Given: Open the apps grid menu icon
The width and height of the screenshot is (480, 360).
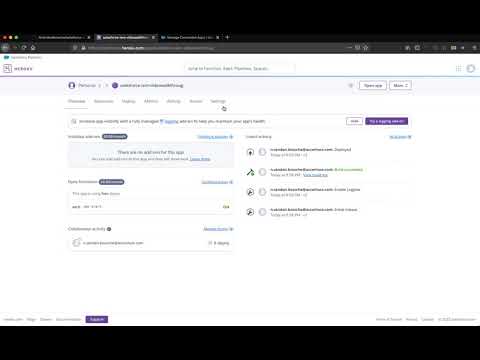Looking at the screenshot, I should [458, 69].
